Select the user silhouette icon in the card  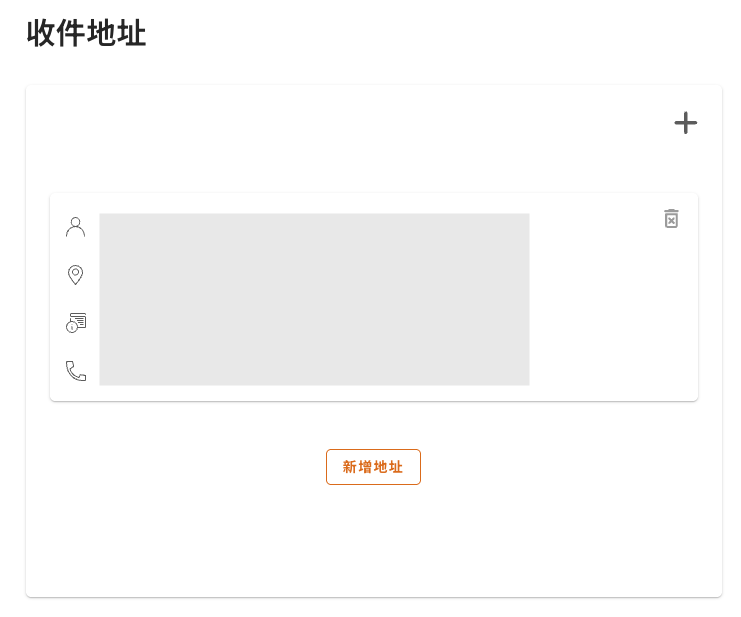pos(75,227)
